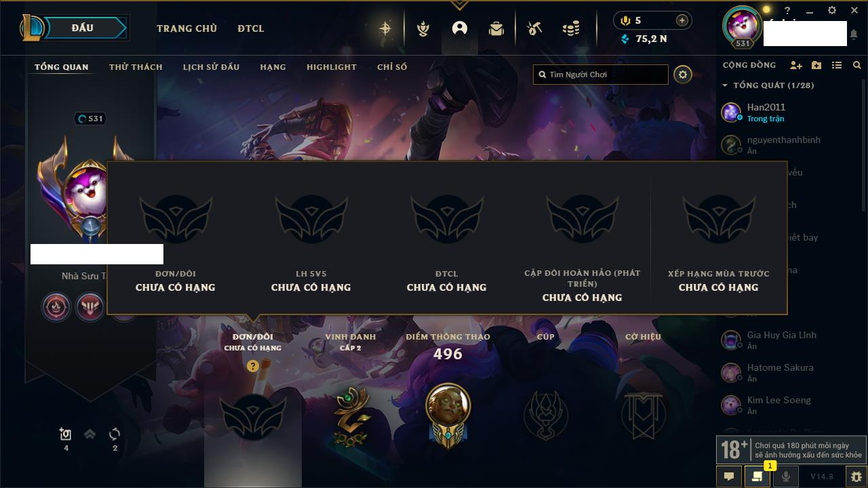The image size is (868, 488).
Task: Open the new folder icon in social panel
Action: tap(816, 65)
